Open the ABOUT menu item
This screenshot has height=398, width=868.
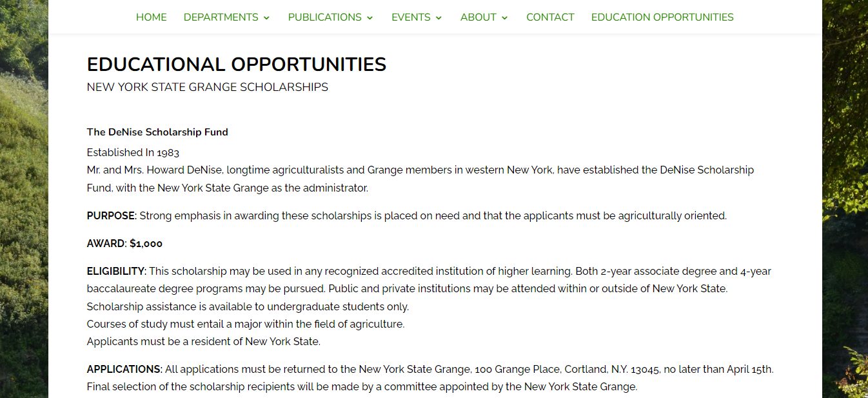[478, 17]
